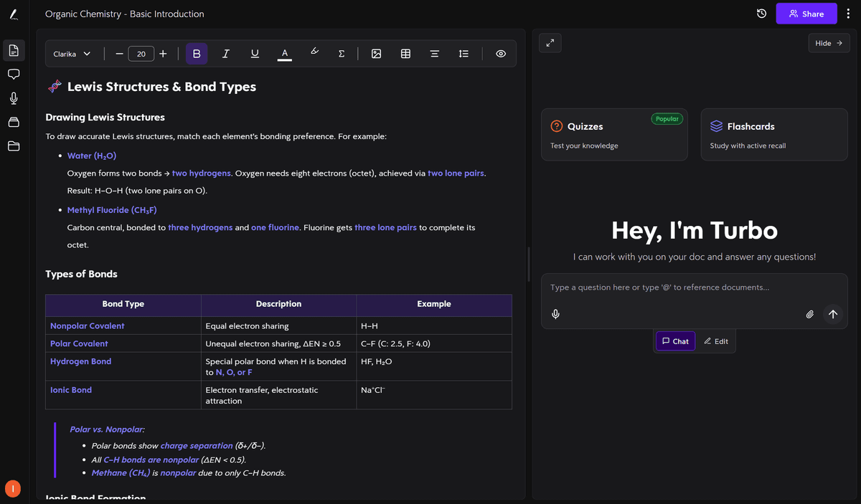Toggle Underline formatting
This screenshot has height=504, width=861.
[255, 53]
